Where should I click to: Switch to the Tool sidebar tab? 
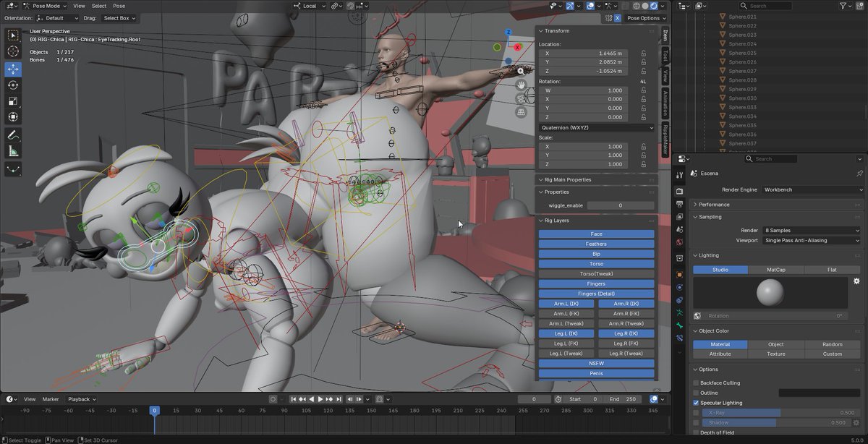click(x=665, y=56)
